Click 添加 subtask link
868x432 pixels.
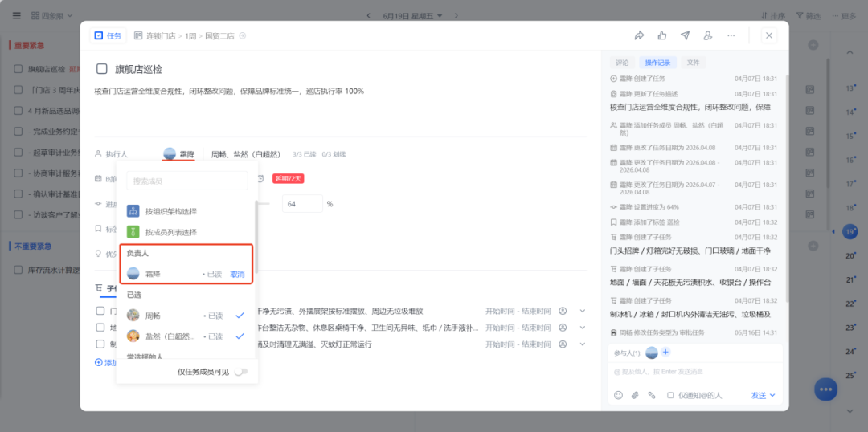(106, 363)
